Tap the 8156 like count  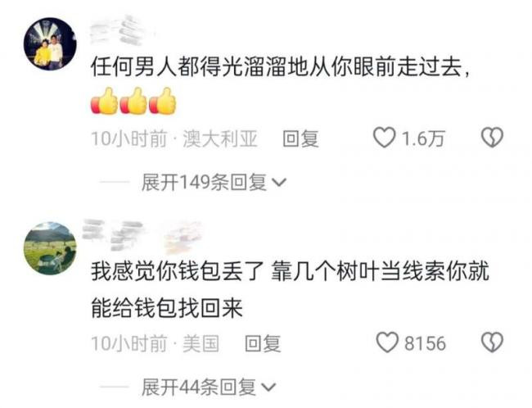(425, 343)
